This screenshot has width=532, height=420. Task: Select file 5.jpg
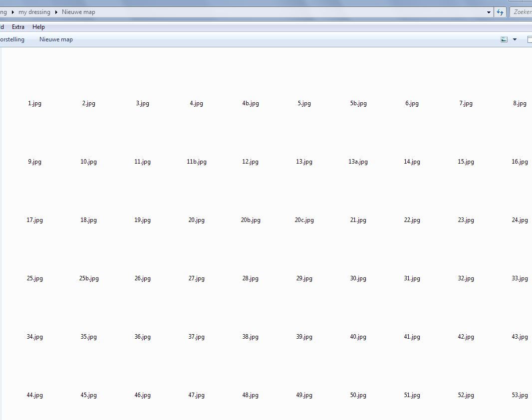pyautogui.click(x=304, y=103)
